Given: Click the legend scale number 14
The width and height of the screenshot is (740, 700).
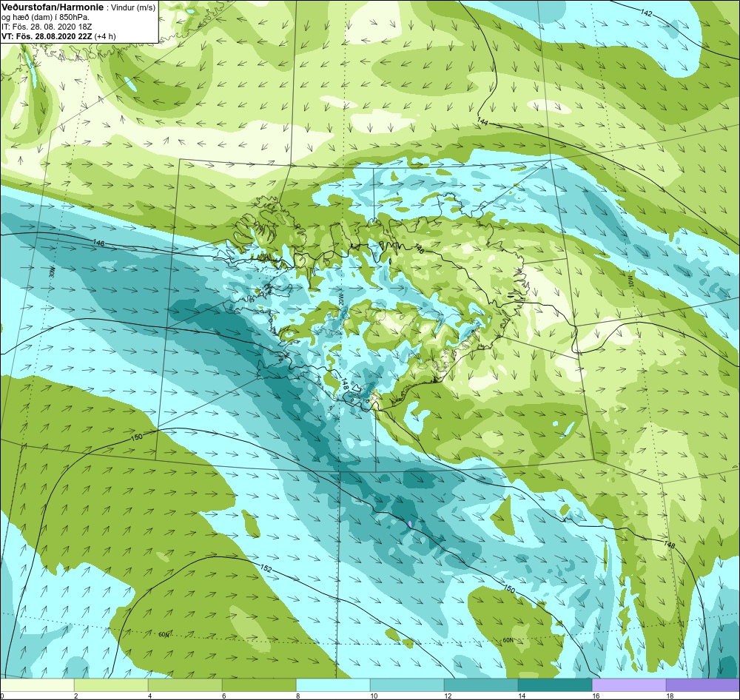Looking at the screenshot, I should coord(522,696).
